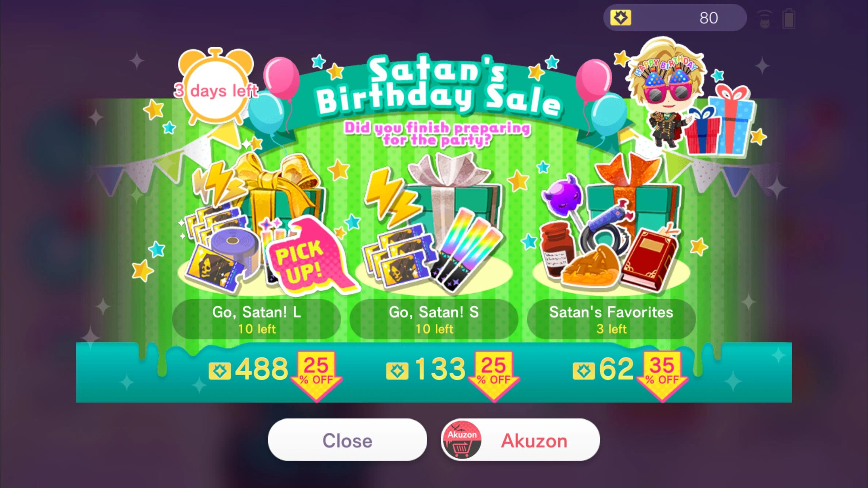Image resolution: width=868 pixels, height=488 pixels.
Task: Tap the Akuzon shopping cart icon
Action: (462, 440)
